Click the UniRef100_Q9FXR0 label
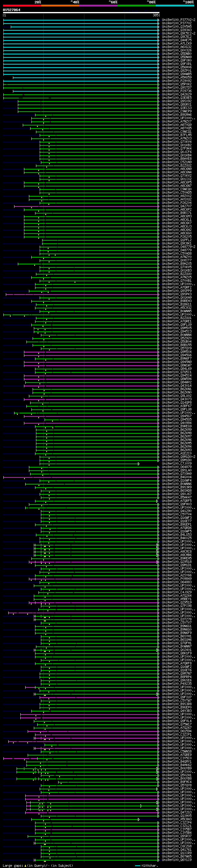This screenshot has width=197, height=868. [x=177, y=60]
